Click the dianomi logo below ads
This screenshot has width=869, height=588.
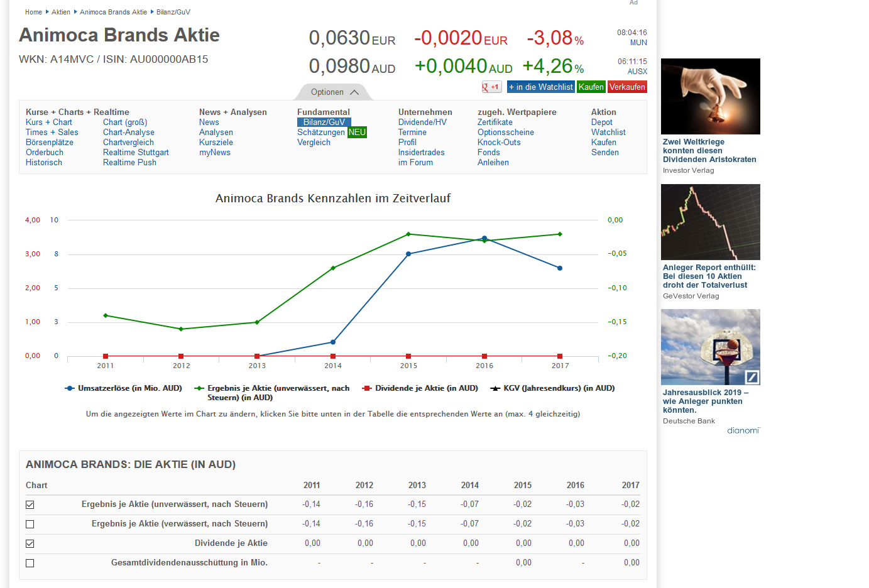(743, 430)
